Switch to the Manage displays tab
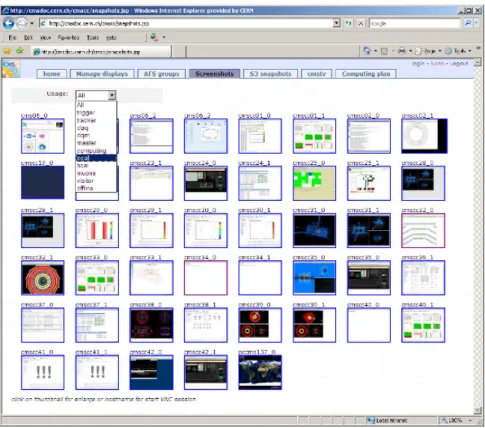This screenshot has width=485, height=428. click(x=102, y=74)
